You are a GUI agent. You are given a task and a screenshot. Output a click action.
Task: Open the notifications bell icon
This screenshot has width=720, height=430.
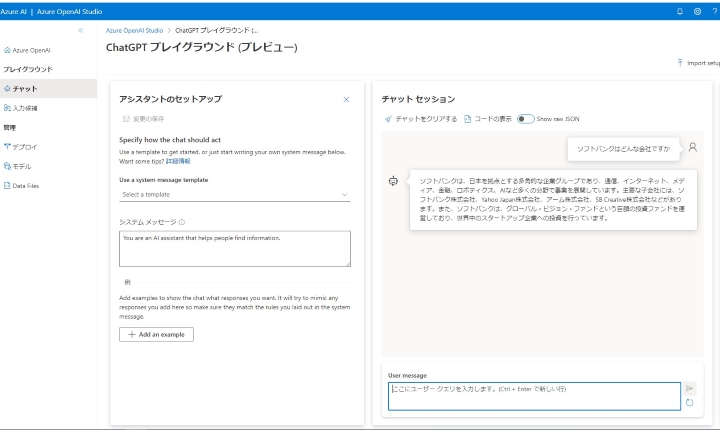point(680,10)
